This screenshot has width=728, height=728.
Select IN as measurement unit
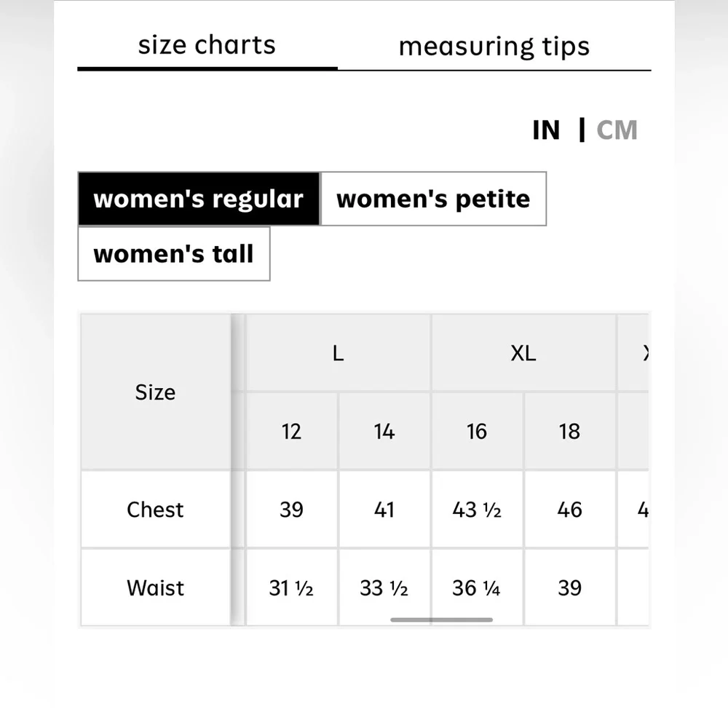(x=546, y=130)
